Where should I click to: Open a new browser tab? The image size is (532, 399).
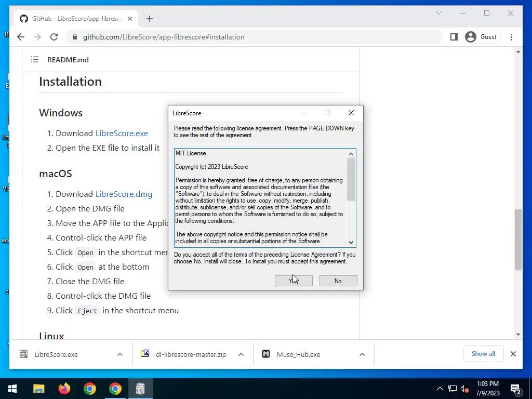click(x=150, y=19)
